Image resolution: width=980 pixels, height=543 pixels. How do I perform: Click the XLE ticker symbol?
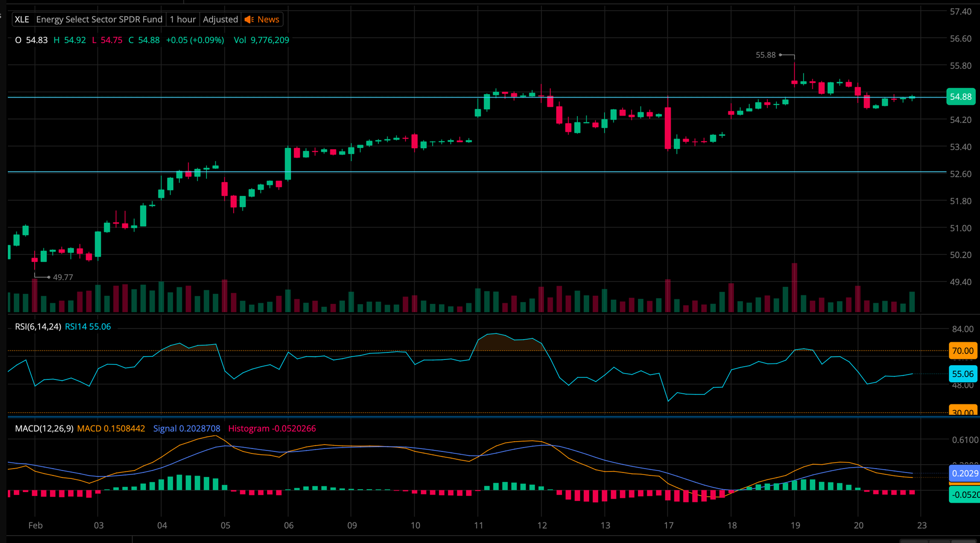[22, 20]
